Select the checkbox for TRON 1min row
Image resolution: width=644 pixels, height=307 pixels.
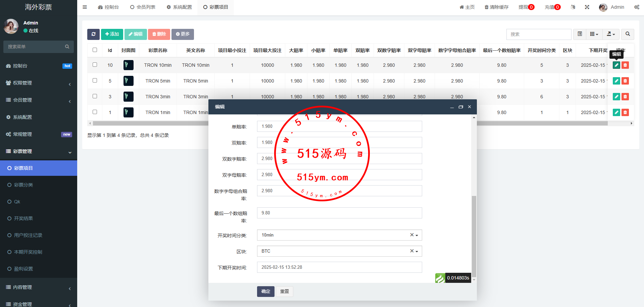95,112
